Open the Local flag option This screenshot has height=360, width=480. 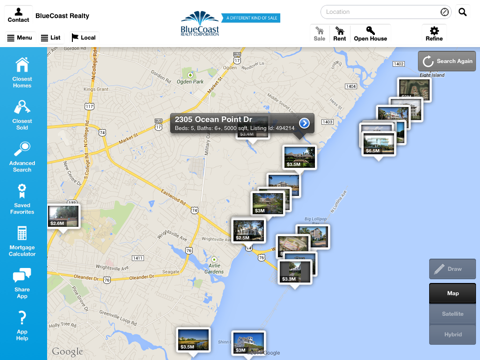tap(83, 38)
